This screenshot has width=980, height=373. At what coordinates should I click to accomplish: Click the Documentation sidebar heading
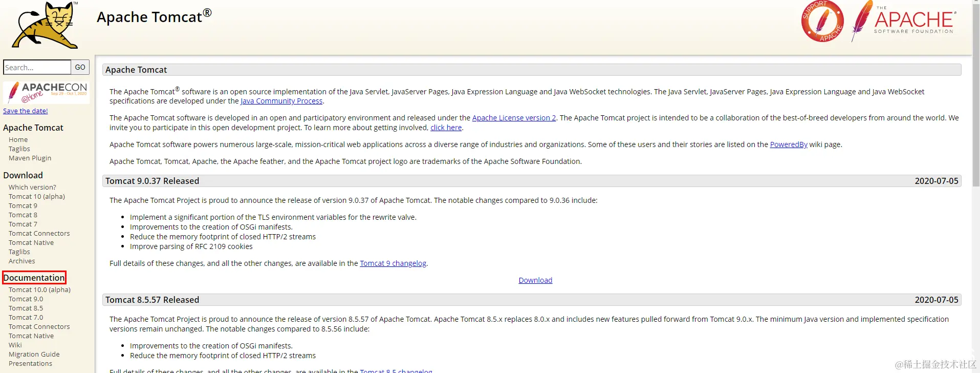pos(34,278)
